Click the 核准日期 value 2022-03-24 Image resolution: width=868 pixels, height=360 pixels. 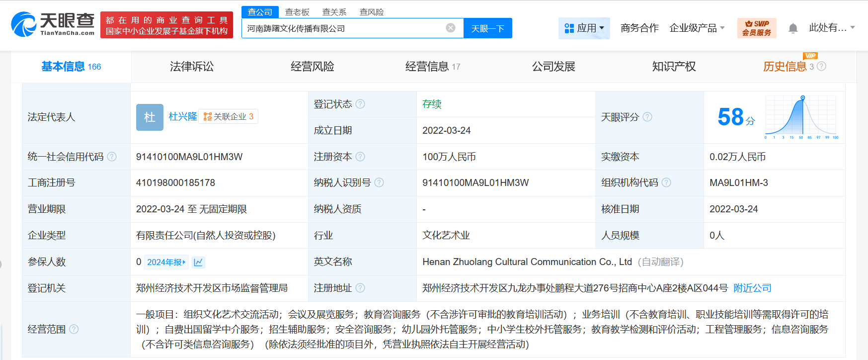click(x=734, y=209)
